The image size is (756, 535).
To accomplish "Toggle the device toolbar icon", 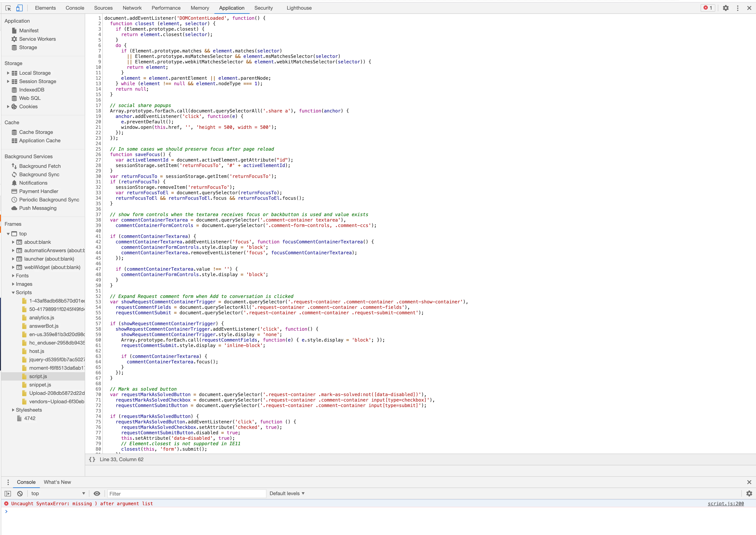I will click(20, 8).
